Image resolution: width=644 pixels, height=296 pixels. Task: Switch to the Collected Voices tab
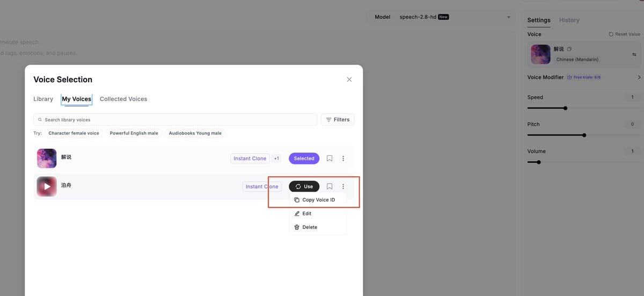point(123,99)
